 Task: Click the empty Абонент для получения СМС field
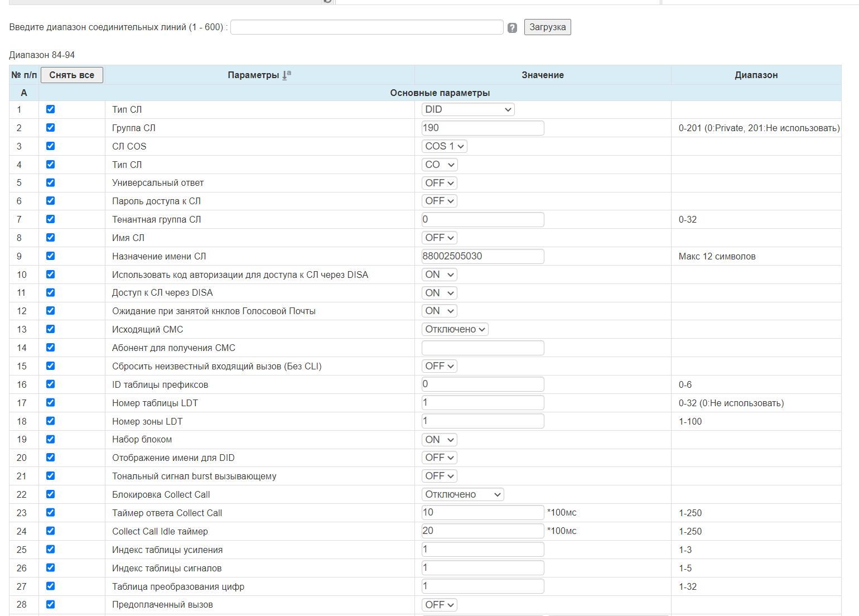(x=482, y=348)
